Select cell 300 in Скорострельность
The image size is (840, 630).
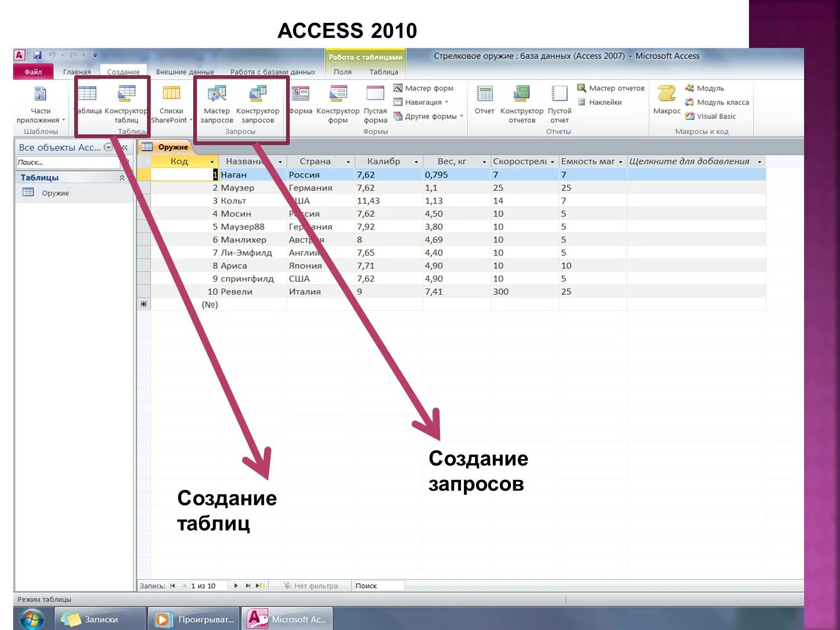tap(525, 292)
